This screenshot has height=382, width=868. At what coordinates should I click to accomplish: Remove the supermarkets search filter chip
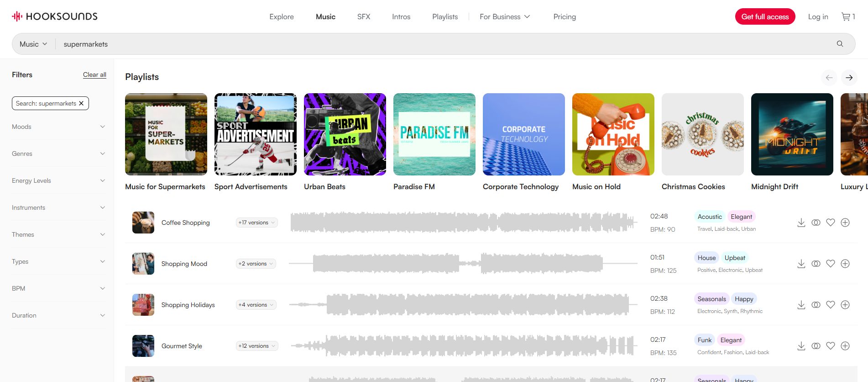(81, 103)
